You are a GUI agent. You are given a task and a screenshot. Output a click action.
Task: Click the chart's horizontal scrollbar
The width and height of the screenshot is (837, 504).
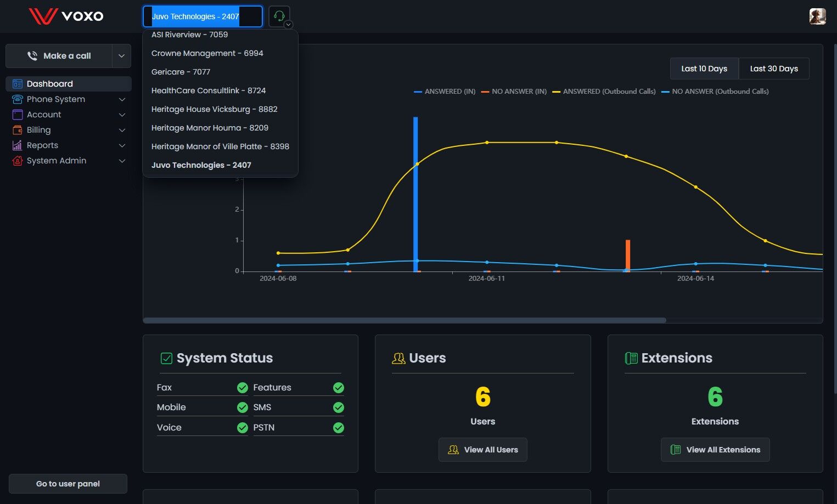coord(405,320)
